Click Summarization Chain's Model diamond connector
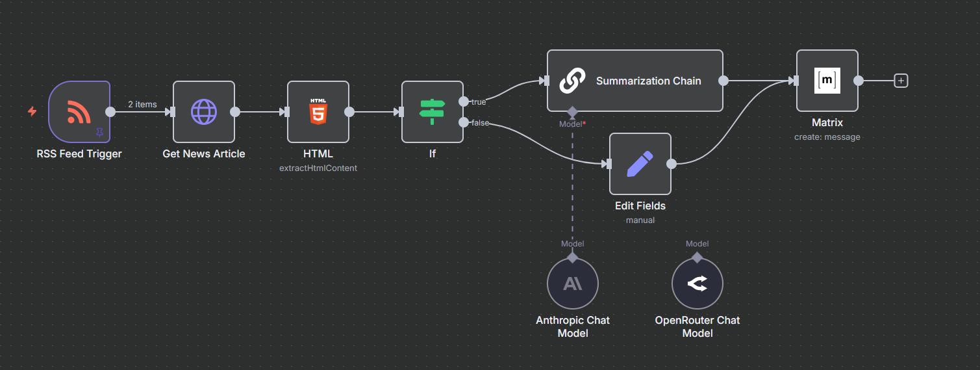Screen dimensions: 980x370 [572, 112]
